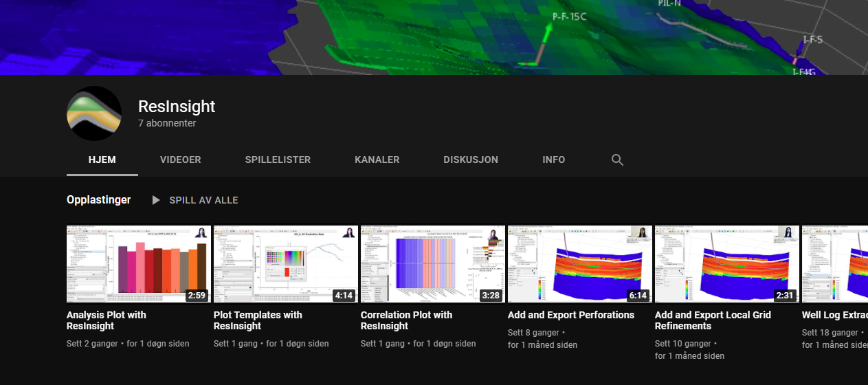
Task: Click 'Sett 8 ganger' view count
Action: point(534,332)
